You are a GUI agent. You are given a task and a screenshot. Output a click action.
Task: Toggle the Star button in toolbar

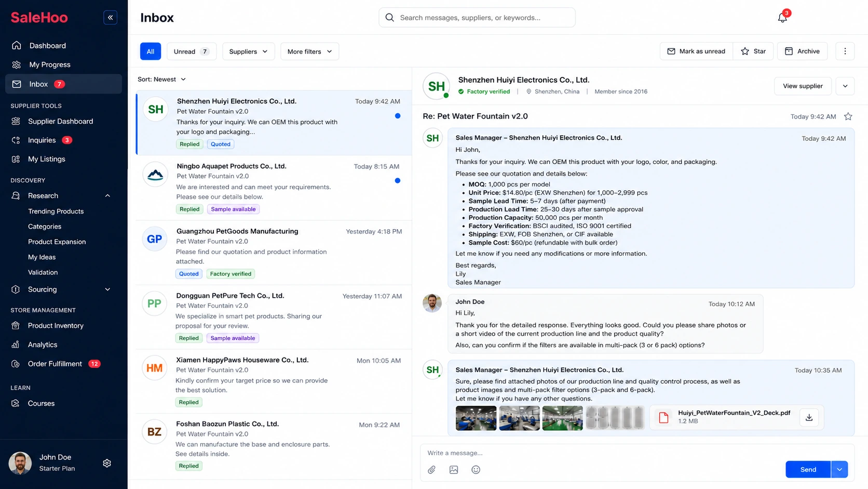tap(753, 51)
